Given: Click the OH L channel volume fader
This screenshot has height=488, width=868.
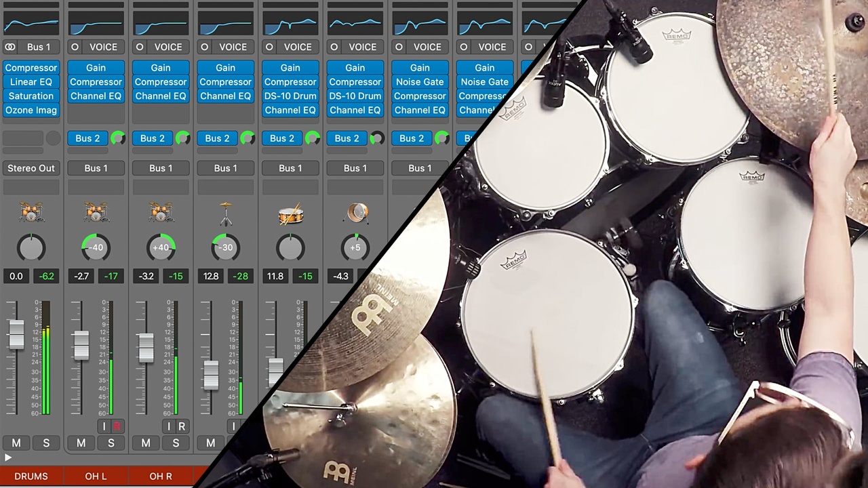Looking at the screenshot, I should pyautogui.click(x=81, y=345).
